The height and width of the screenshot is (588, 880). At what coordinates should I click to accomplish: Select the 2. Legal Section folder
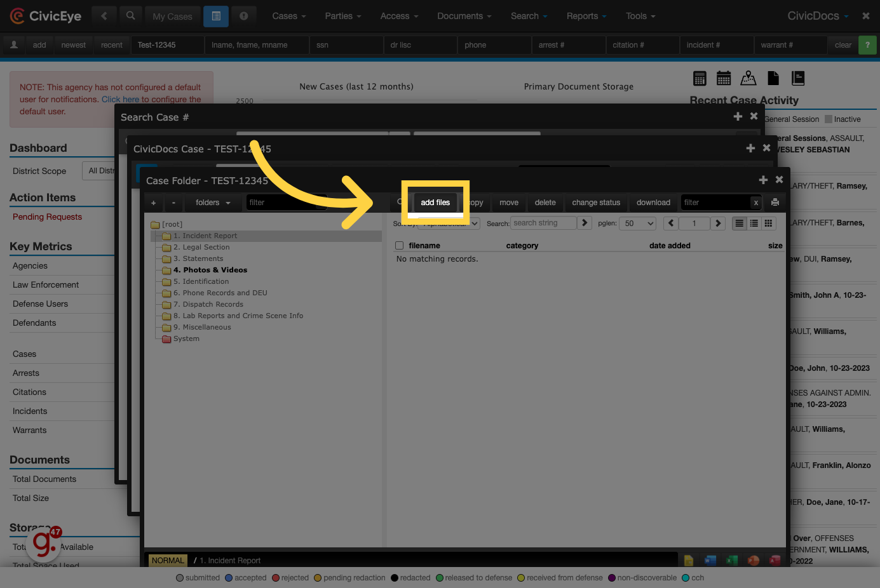pos(201,247)
